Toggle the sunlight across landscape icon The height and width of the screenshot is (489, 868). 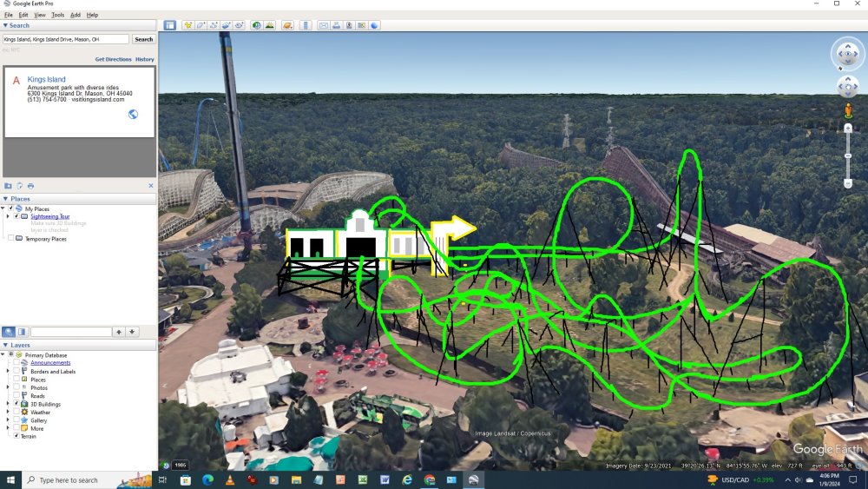[269, 25]
